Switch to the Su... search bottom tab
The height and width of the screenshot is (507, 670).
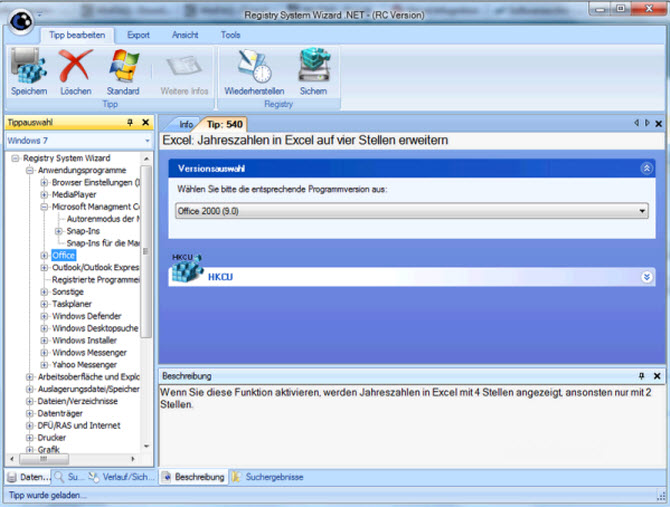pos(68,477)
